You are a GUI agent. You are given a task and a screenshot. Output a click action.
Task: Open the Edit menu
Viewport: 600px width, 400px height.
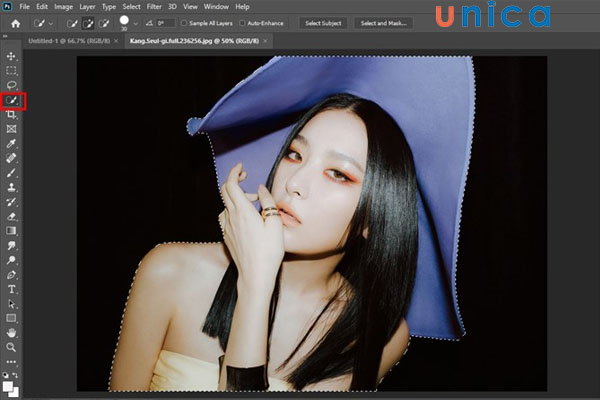tap(42, 7)
